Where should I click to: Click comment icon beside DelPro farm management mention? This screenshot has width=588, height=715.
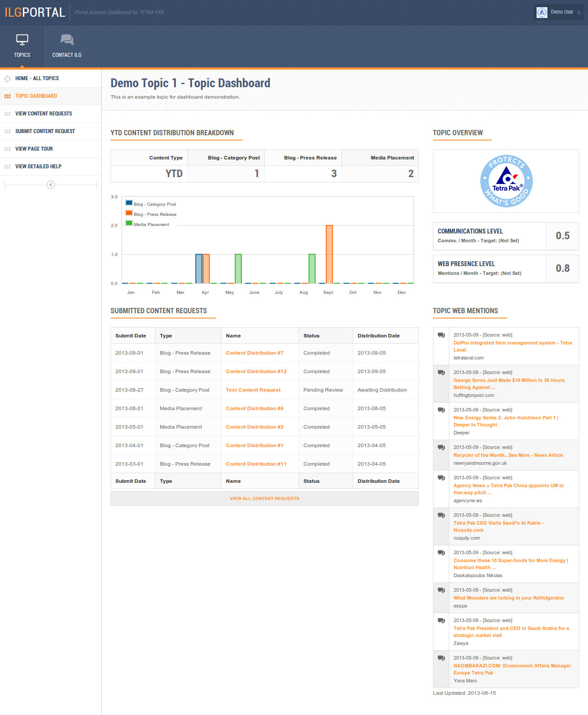441,335
